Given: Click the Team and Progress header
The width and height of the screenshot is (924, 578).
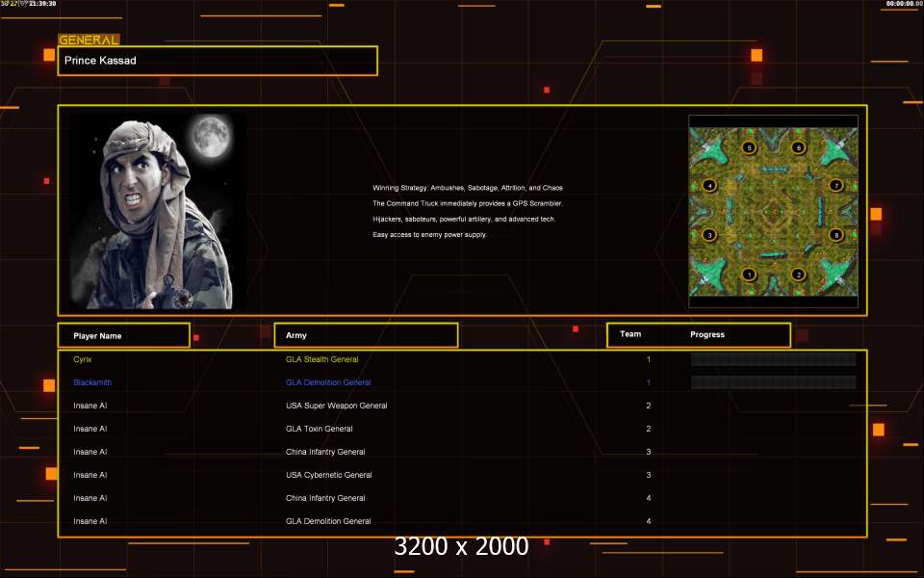Looking at the screenshot, I should pos(698,335).
